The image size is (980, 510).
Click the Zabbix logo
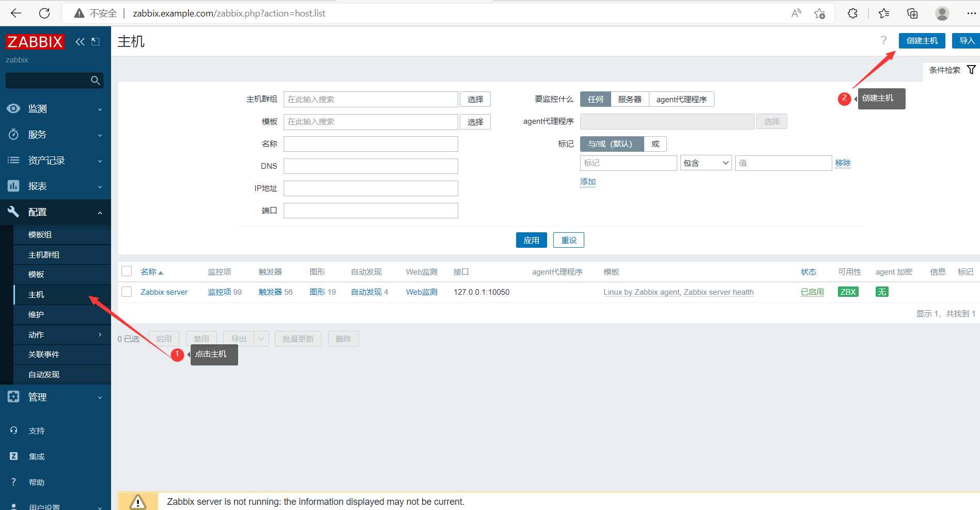tap(35, 41)
